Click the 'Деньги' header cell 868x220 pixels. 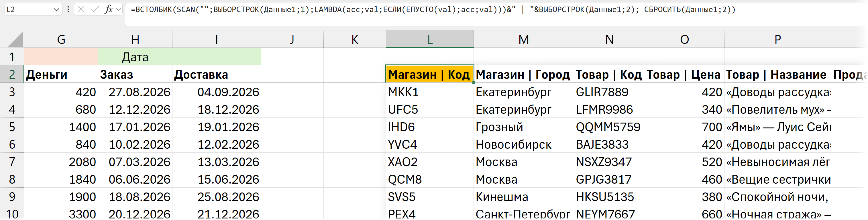tap(61, 74)
